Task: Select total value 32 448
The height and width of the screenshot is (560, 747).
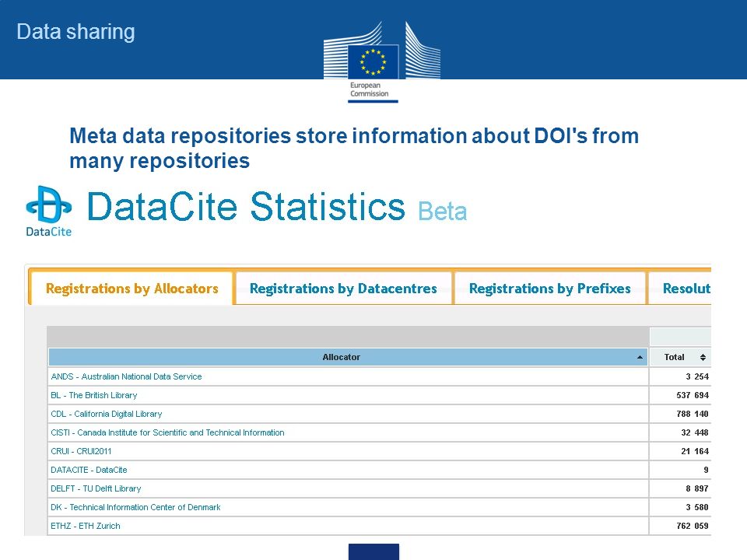Action: (x=695, y=432)
